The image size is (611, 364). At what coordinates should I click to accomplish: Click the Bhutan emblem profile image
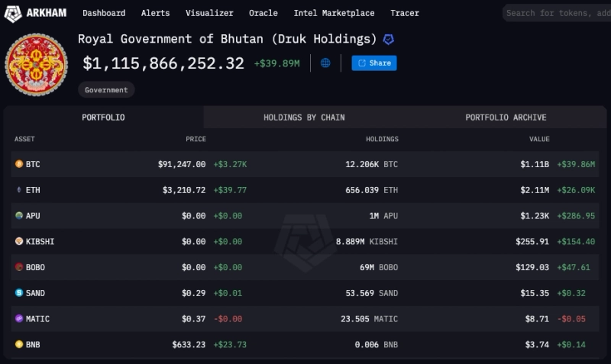pyautogui.click(x=36, y=64)
